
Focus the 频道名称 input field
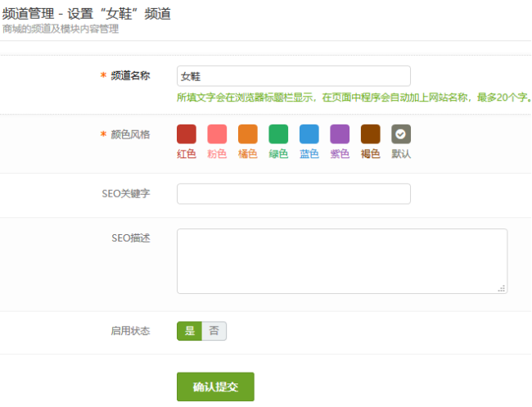294,76
